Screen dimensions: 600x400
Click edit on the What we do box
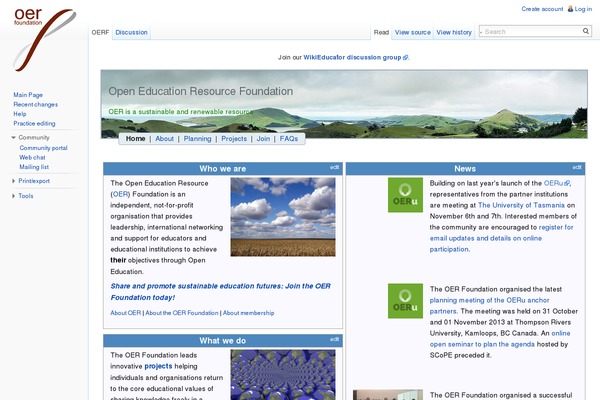tap(334, 340)
